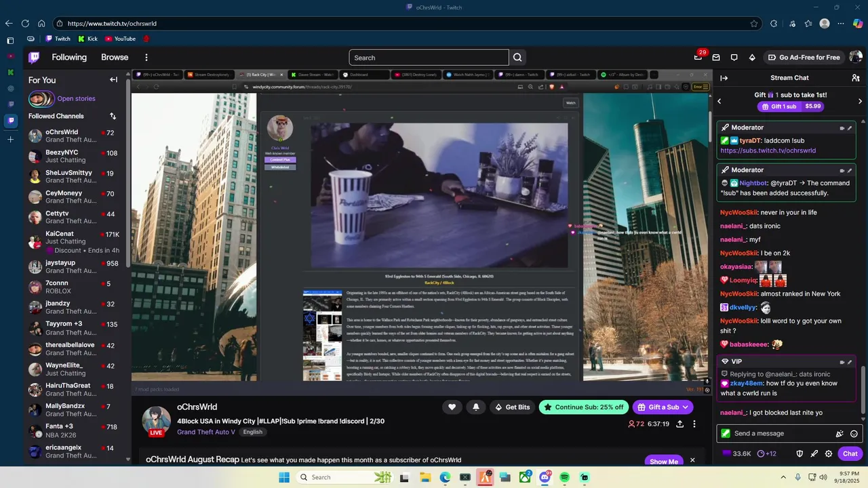Open the Bits diamond icon in top bar

pos(751,58)
